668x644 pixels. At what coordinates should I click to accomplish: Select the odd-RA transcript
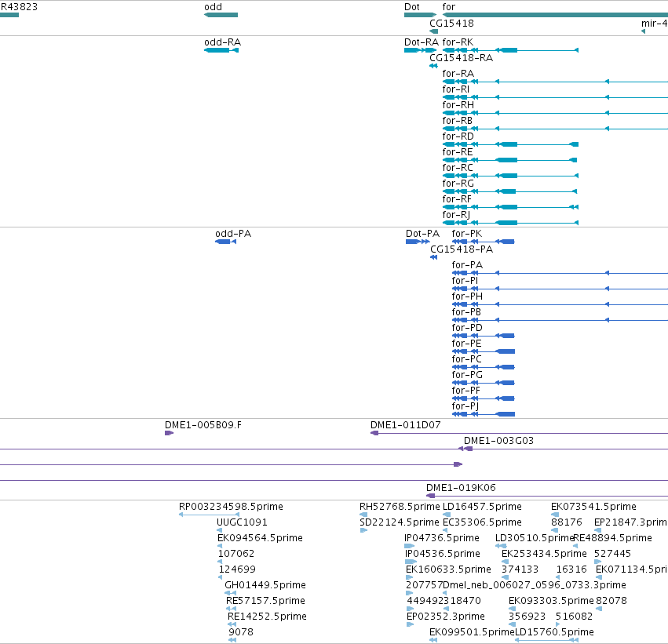(221, 50)
